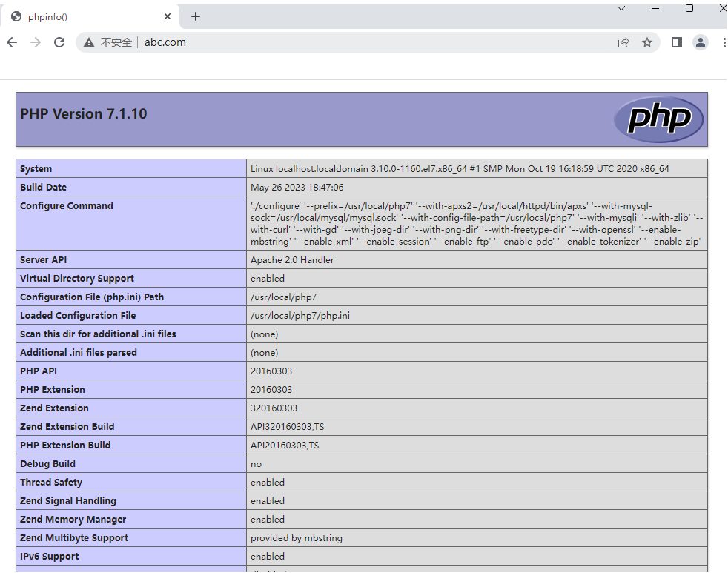
Task: Go back using the browser back arrow
Action: (12, 42)
